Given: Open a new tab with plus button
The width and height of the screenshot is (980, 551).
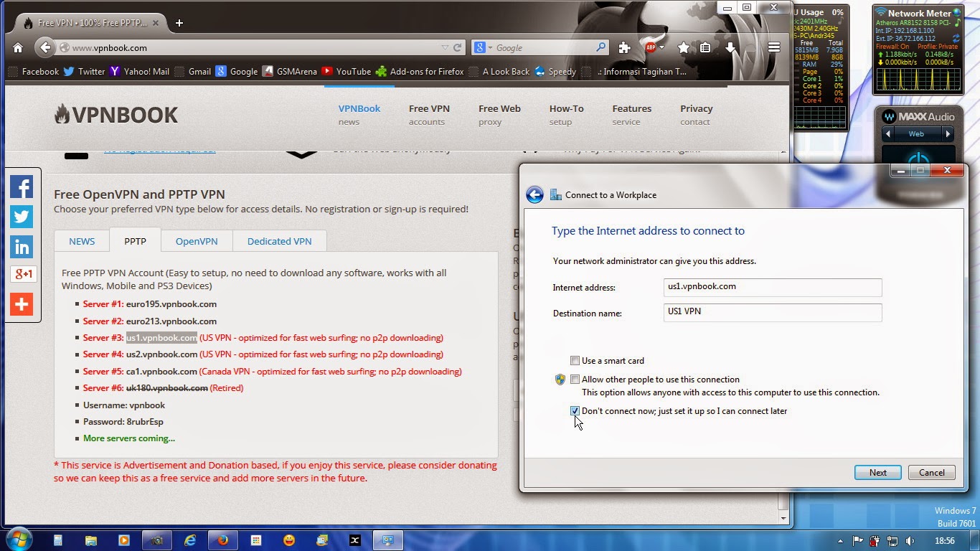Looking at the screenshot, I should [x=179, y=23].
